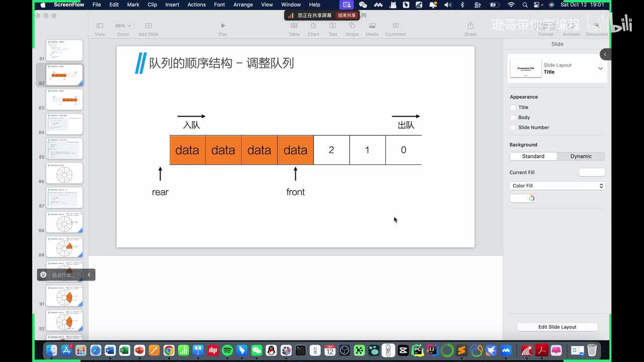This screenshot has height=362, width=644.
Task: Click the Edit Slide Layout button
Action: click(557, 327)
